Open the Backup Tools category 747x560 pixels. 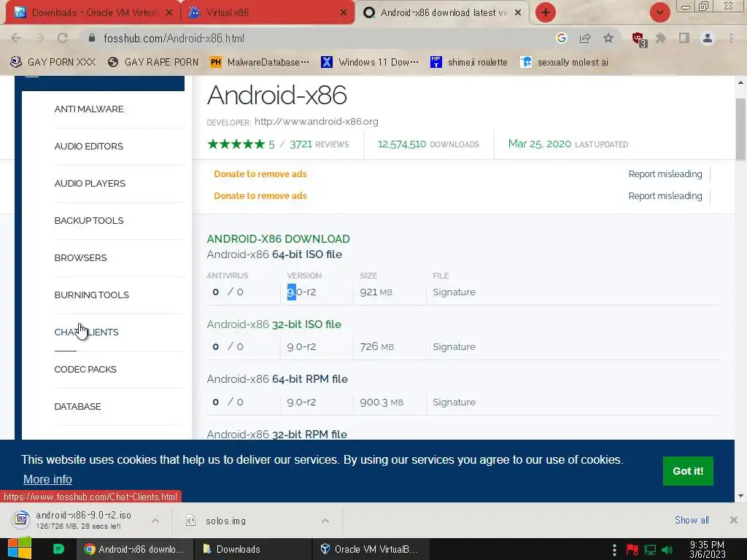88,220
